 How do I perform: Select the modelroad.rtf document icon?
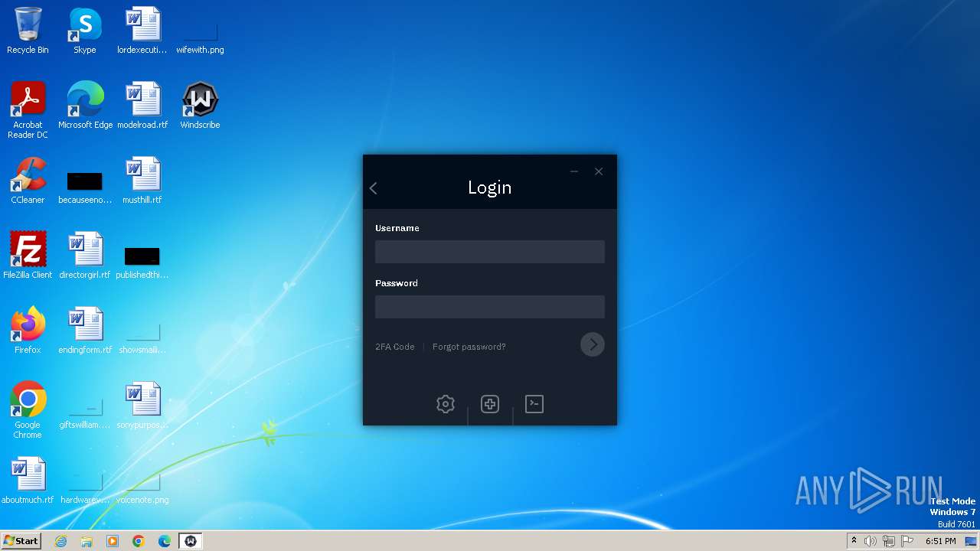coord(142,106)
